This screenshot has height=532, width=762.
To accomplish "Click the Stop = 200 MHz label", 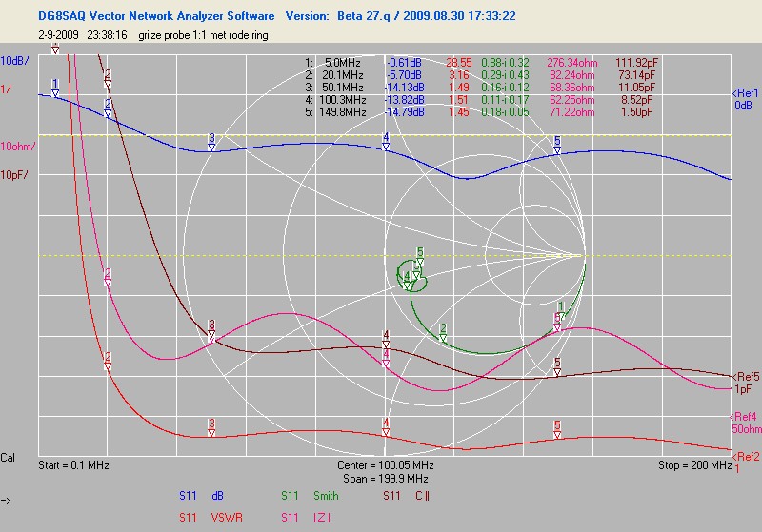I will [x=695, y=465].
